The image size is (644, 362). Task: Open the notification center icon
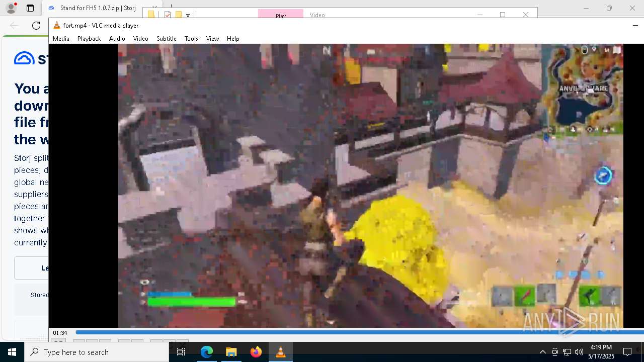[x=627, y=352]
